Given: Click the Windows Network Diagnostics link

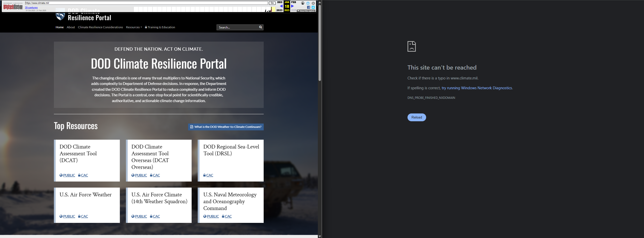Looking at the screenshot, I should tap(477, 88).
